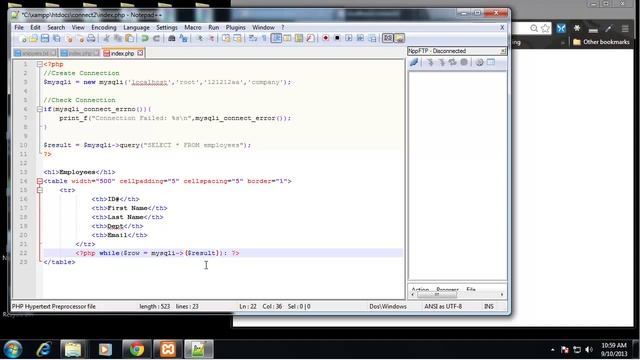
Task: Click the Print toolbar icon
Action: tap(91, 38)
